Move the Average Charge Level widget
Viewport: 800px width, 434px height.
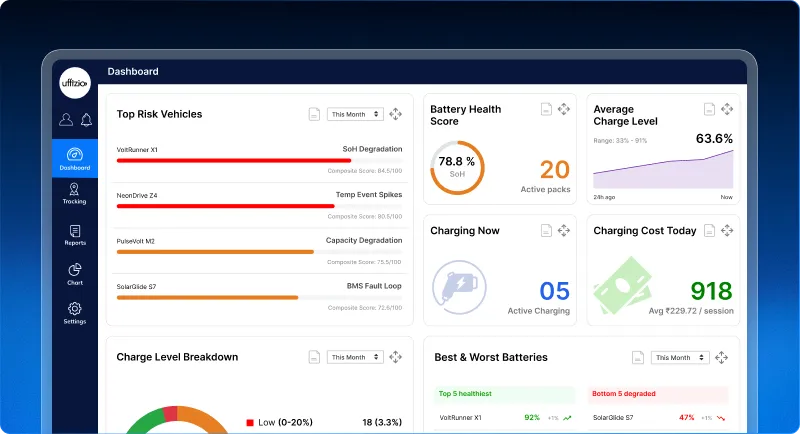coord(727,109)
